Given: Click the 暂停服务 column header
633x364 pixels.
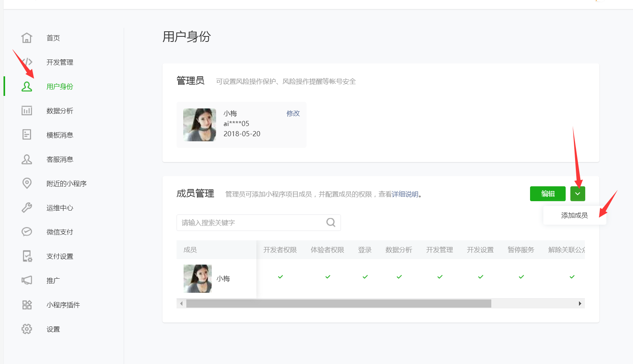Looking at the screenshot, I should pyautogui.click(x=521, y=250).
